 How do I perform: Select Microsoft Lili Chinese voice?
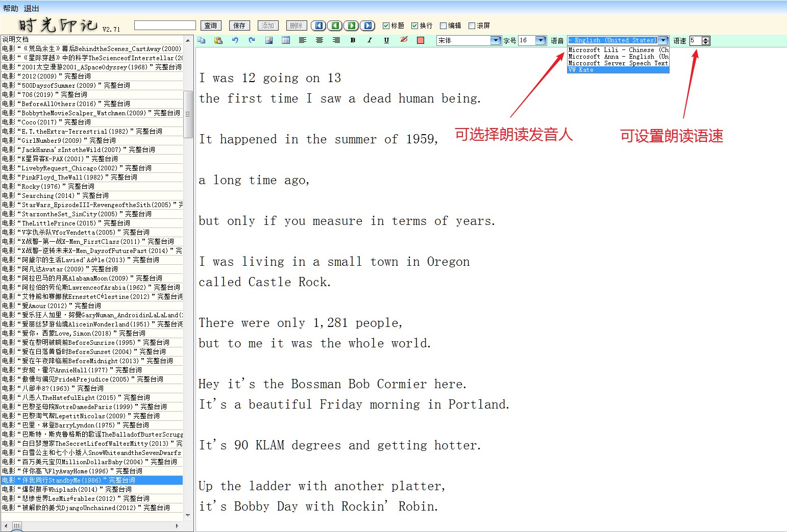[618, 50]
